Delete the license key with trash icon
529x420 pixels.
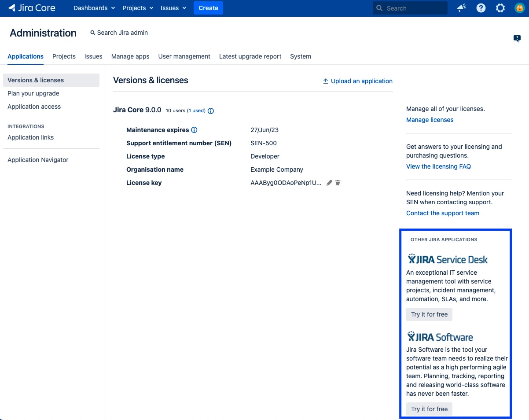(338, 183)
